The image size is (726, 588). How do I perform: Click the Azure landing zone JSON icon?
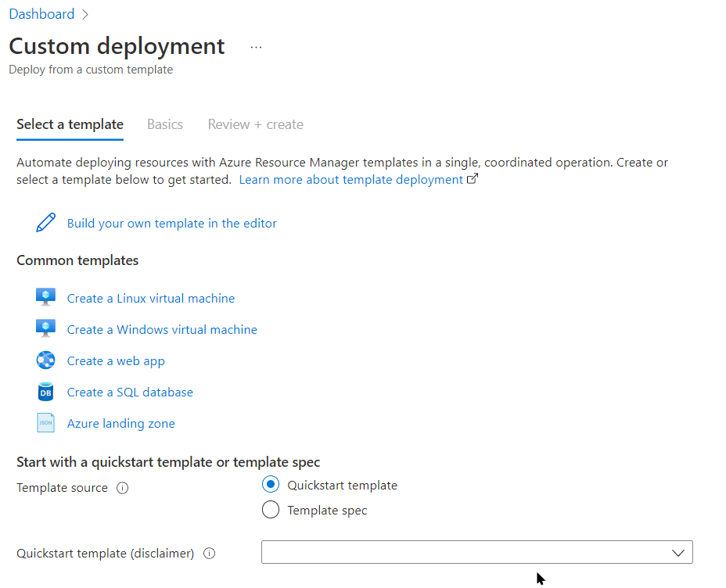click(x=46, y=423)
